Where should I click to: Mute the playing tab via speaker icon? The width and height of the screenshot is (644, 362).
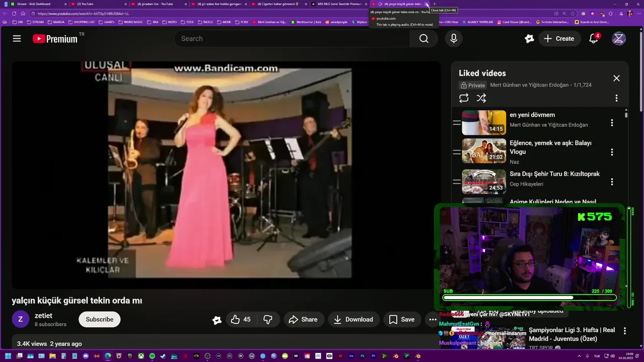point(380,4)
